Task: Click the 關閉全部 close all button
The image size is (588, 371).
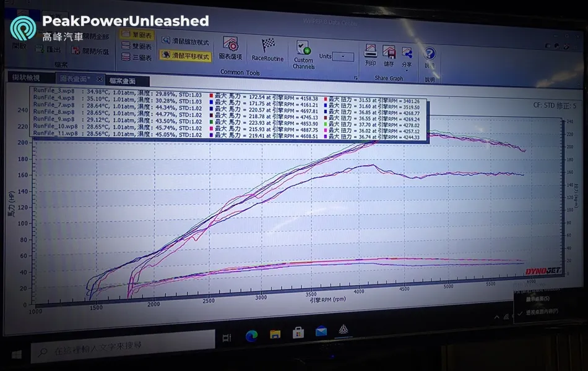Action: tap(95, 36)
